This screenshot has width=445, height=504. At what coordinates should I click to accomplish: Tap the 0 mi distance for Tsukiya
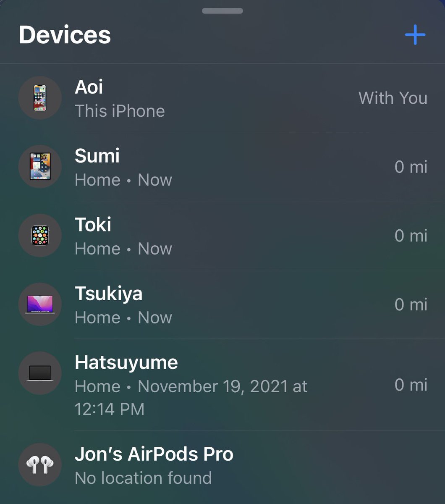click(x=411, y=304)
